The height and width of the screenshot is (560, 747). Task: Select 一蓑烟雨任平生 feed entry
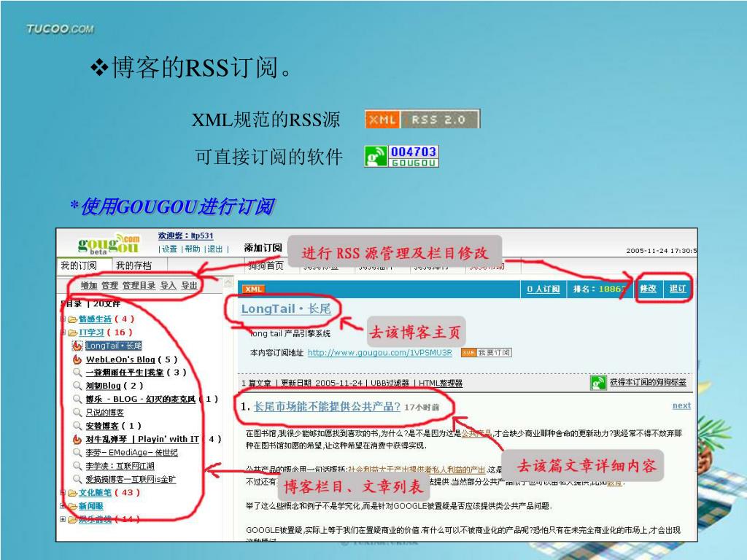click(125, 373)
